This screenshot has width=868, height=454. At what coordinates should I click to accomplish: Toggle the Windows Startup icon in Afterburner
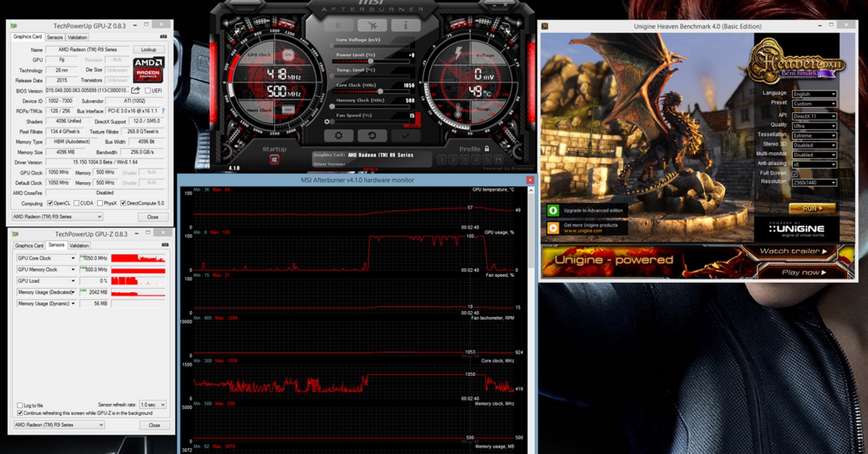(274, 160)
